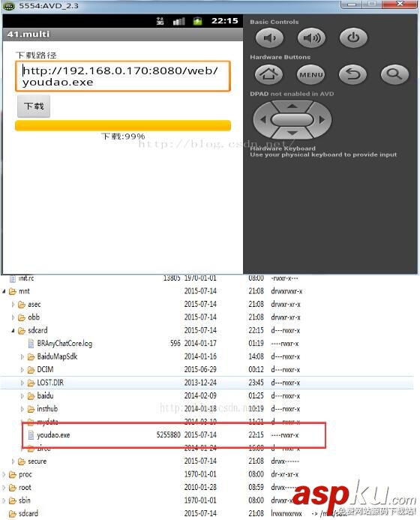Viewport: 420px width, 520px height.
Task: Click the youdao.exe file icon
Action: [31, 434]
